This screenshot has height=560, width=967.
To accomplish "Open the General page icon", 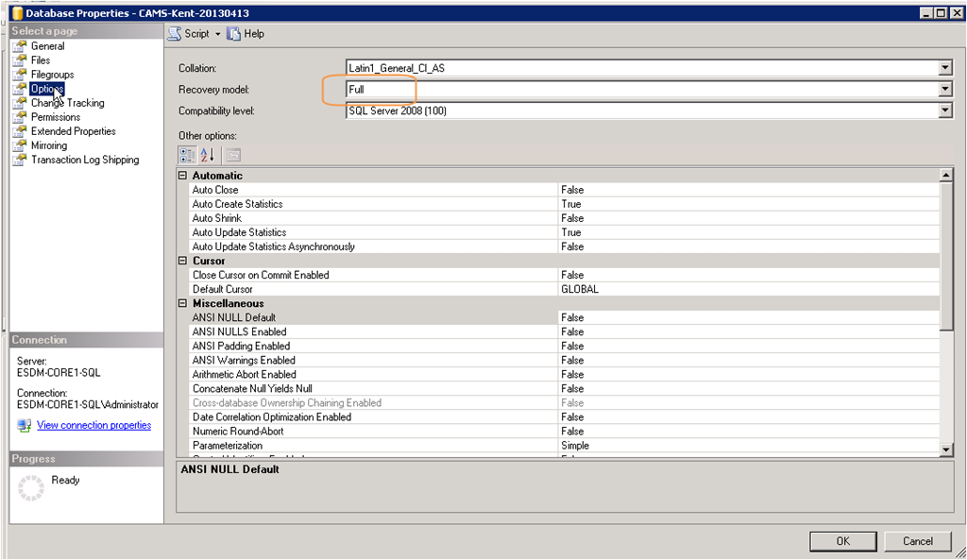I will pyautogui.click(x=19, y=46).
